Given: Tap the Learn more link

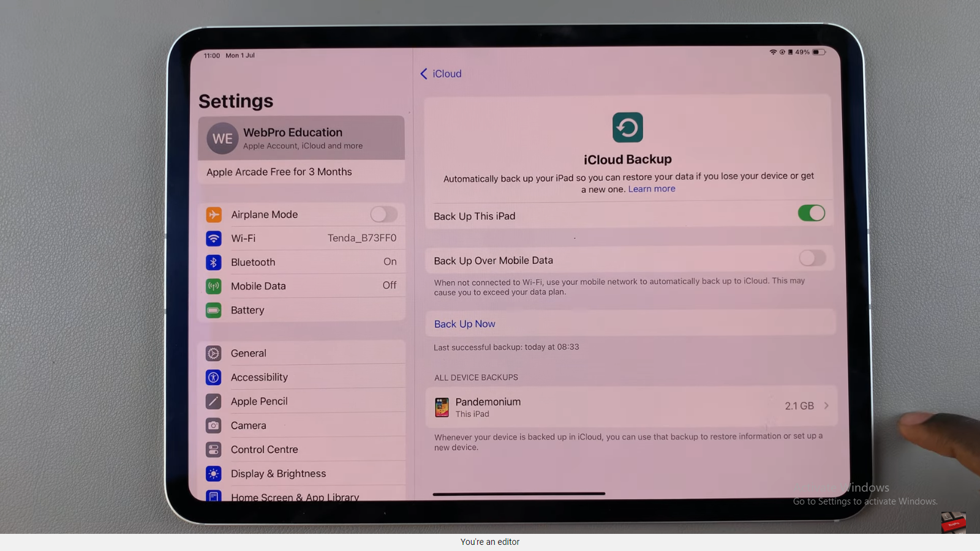Looking at the screenshot, I should pos(652,189).
